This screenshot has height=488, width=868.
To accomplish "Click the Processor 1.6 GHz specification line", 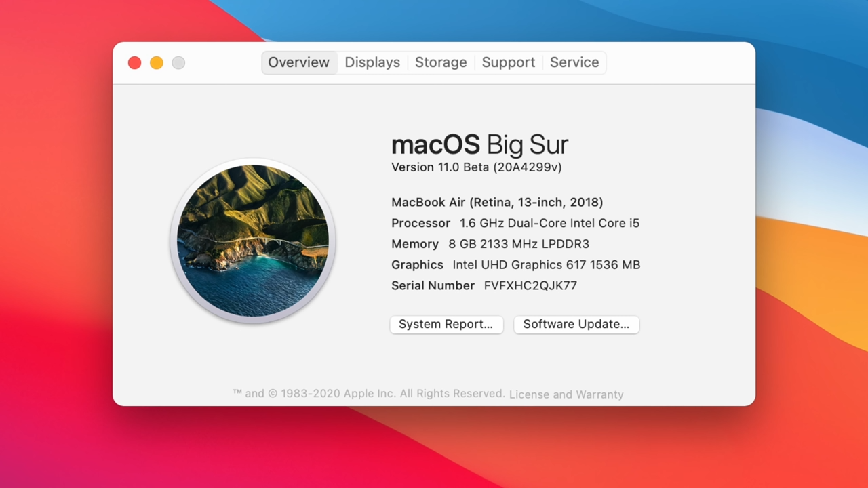I will point(515,223).
